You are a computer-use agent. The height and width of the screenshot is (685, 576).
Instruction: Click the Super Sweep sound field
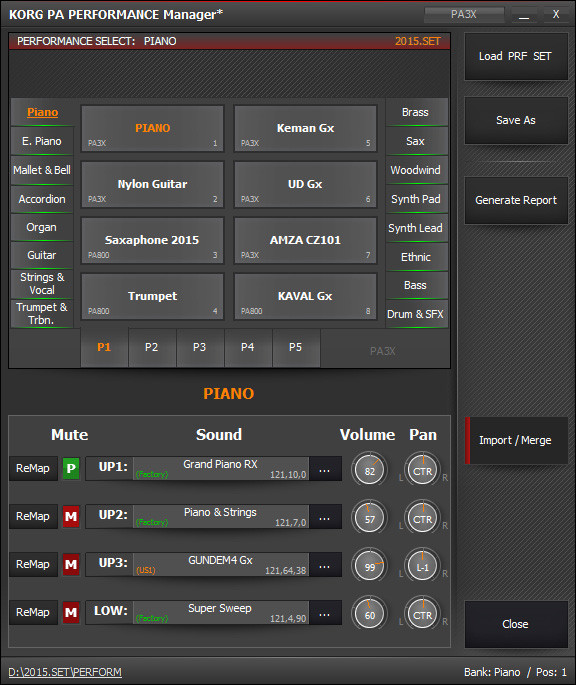(221, 613)
